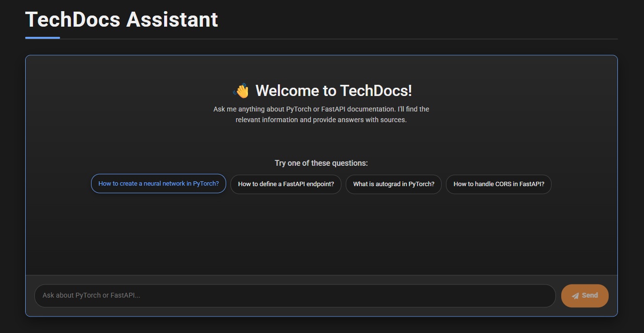Choose "How to define a FastAPI endpoint?" suggestion
This screenshot has width=644, height=333.
pyautogui.click(x=286, y=184)
